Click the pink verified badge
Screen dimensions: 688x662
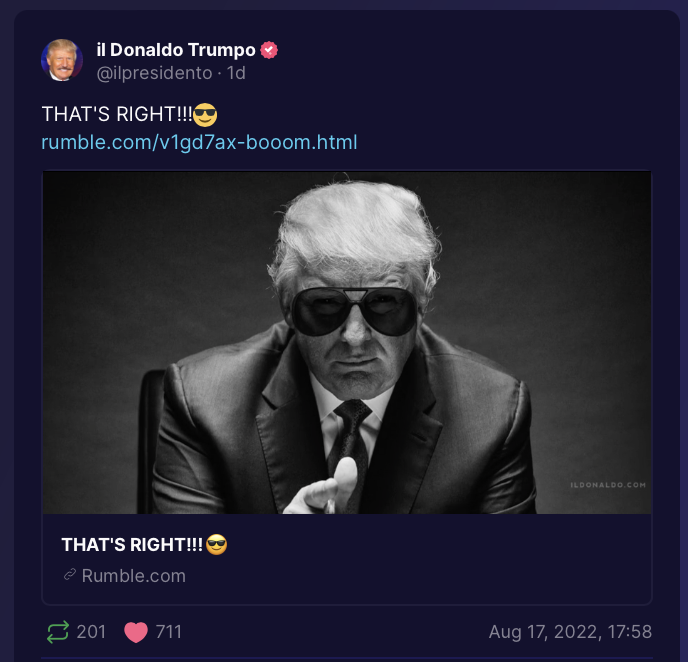coord(269,50)
